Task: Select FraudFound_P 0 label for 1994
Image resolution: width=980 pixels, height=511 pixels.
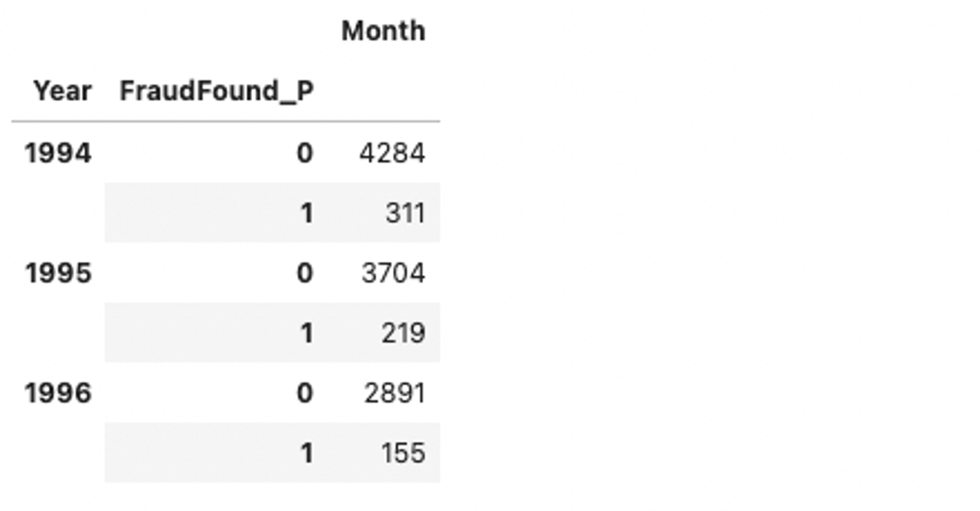Action: (305, 153)
